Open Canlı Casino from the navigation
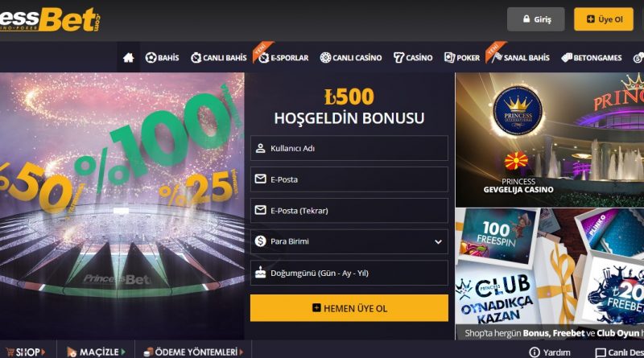644x358 pixels. (351, 58)
